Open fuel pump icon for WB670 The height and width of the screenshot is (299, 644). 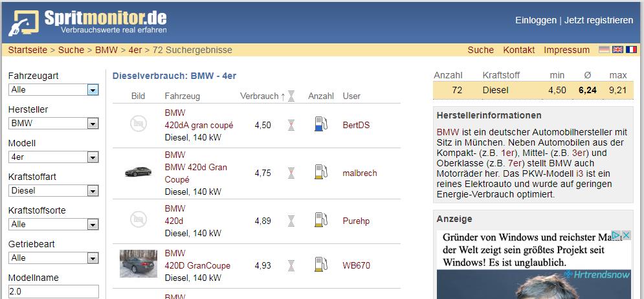[x=320, y=265]
